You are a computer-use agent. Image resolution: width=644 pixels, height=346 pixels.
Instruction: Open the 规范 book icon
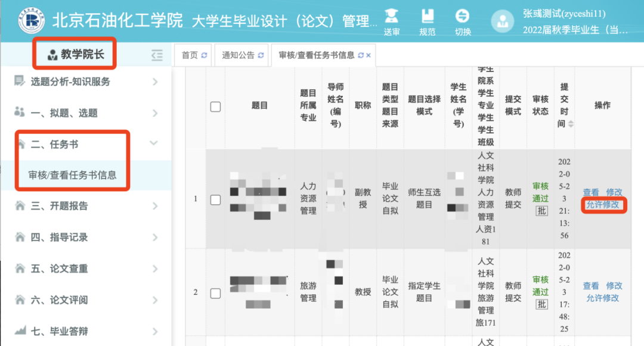[x=428, y=16]
